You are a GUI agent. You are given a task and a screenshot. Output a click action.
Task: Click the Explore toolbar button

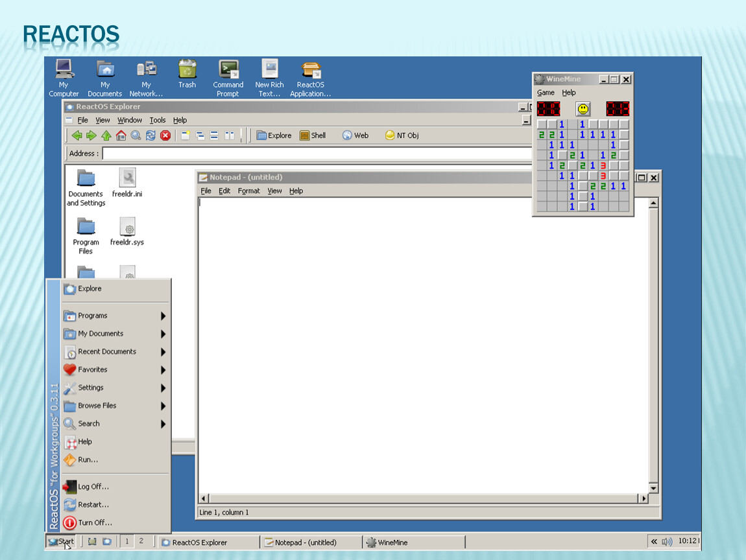[x=274, y=135]
